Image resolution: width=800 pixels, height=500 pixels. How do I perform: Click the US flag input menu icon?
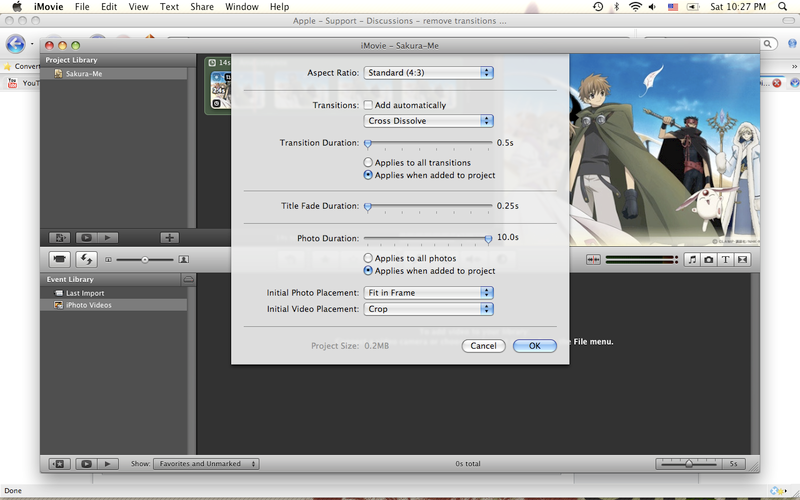tap(673, 7)
